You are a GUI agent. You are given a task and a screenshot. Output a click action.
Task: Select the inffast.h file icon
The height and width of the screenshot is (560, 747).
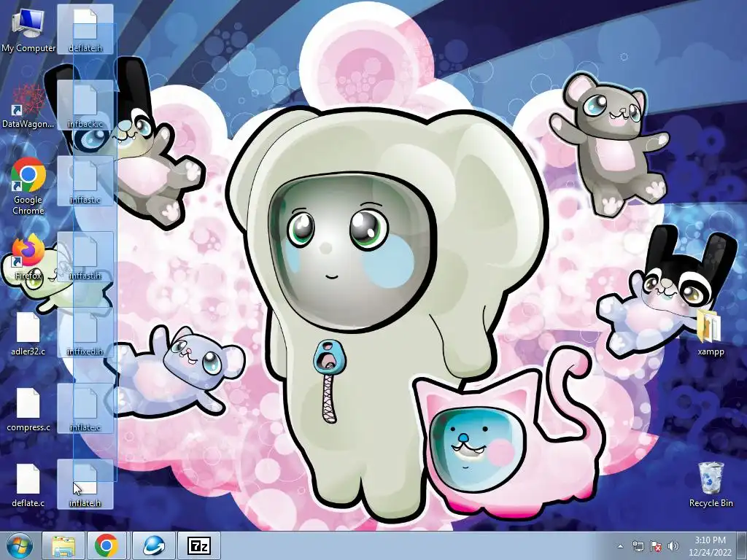[x=85, y=257]
